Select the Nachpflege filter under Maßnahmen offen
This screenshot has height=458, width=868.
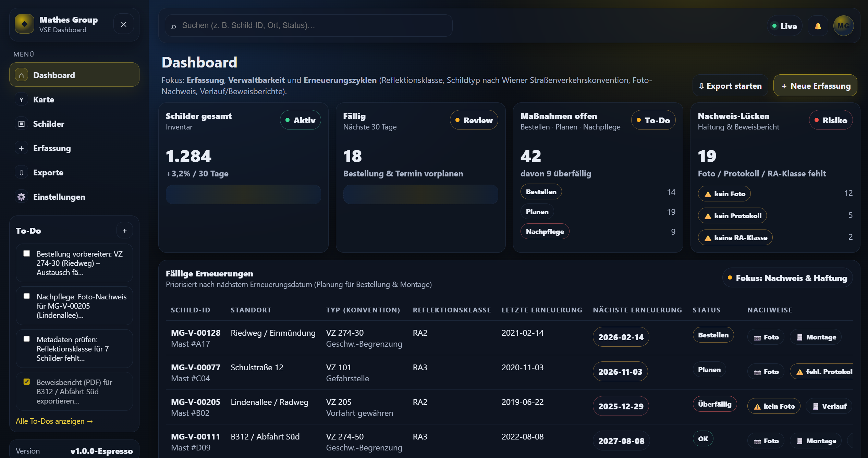click(x=545, y=231)
